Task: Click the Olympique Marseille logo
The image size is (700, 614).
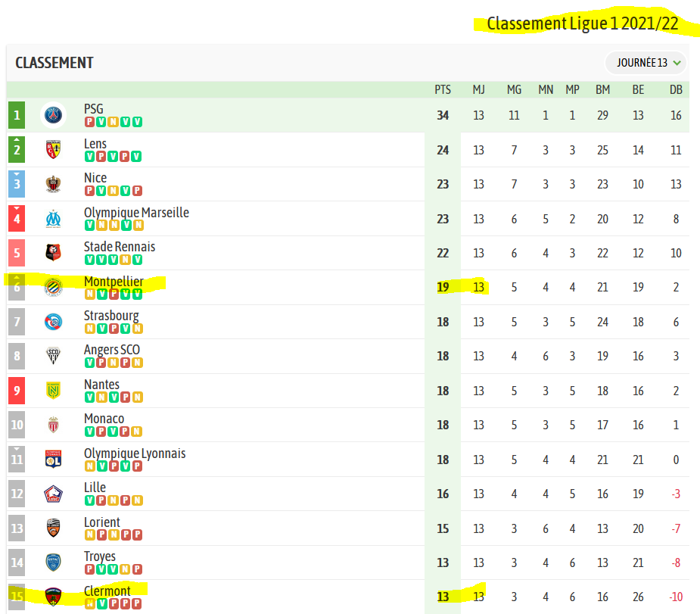Action: [x=53, y=219]
